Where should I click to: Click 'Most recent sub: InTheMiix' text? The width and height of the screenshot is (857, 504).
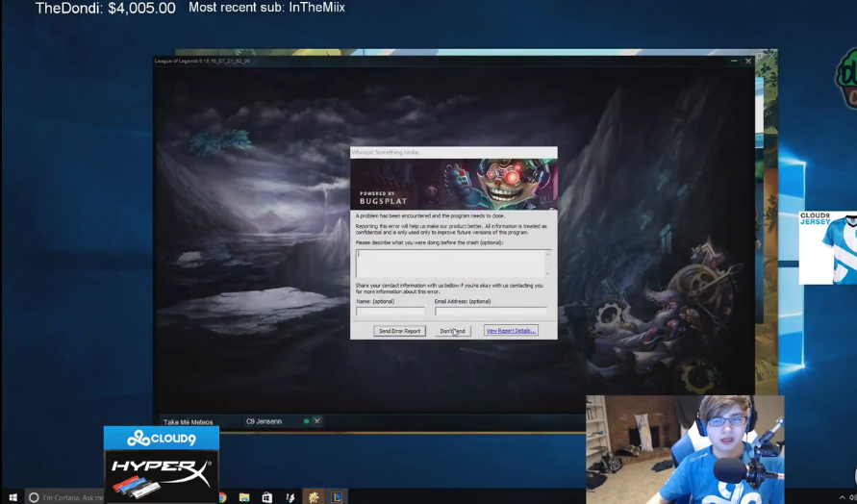coord(266,8)
